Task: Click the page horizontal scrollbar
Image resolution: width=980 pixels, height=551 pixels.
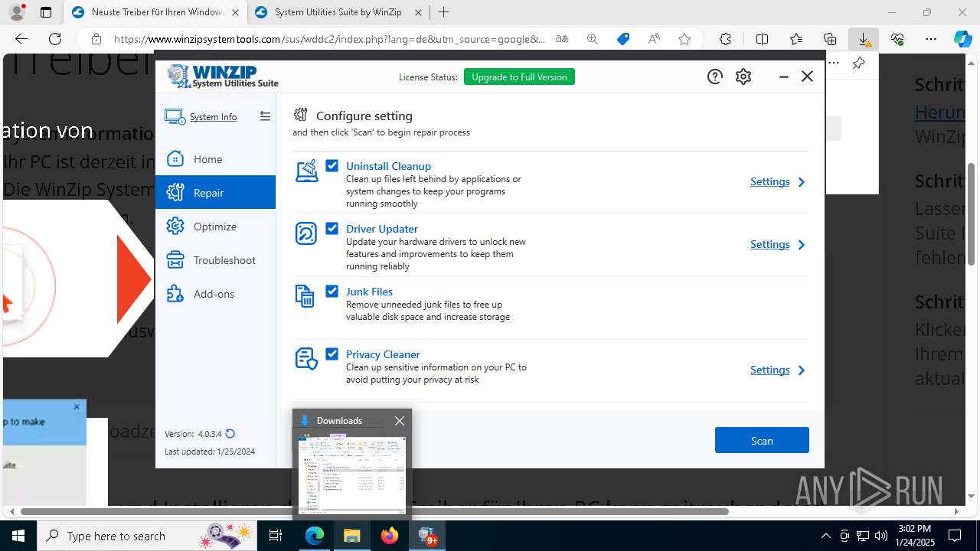Action: (x=374, y=511)
